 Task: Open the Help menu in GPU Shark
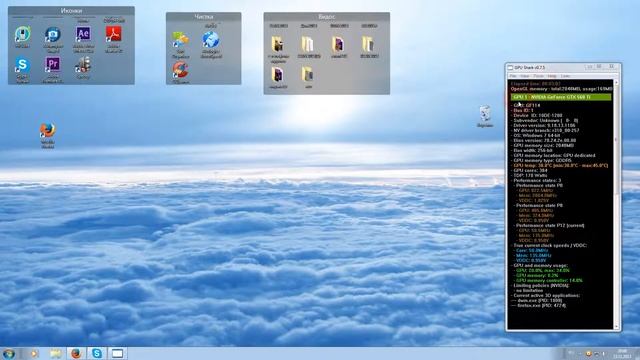(552, 76)
